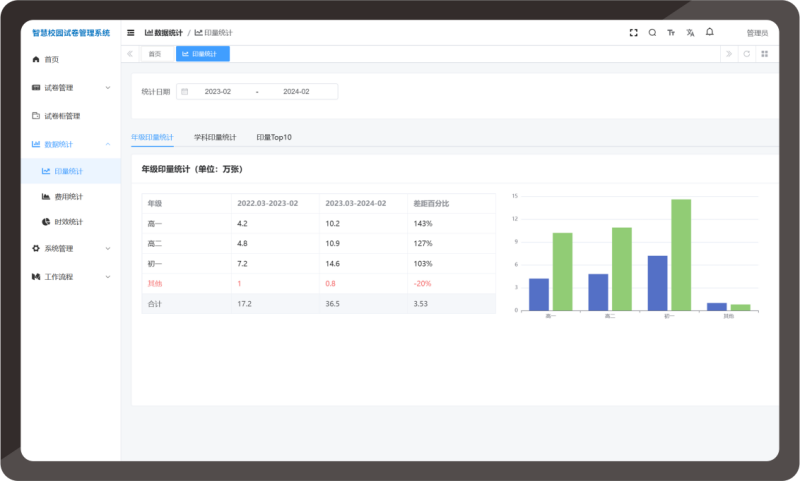The width and height of the screenshot is (800, 481).
Task: Click the 时效统计 pie-chart icon
Action: (46, 222)
